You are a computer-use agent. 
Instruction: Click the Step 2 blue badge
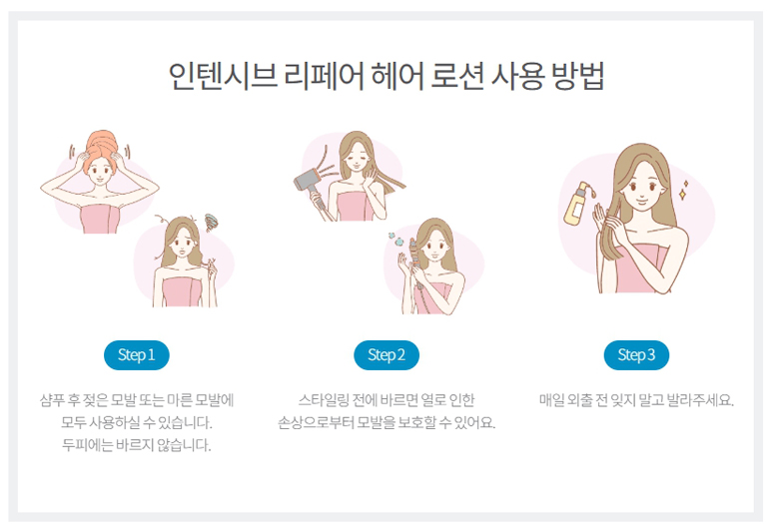click(x=387, y=355)
